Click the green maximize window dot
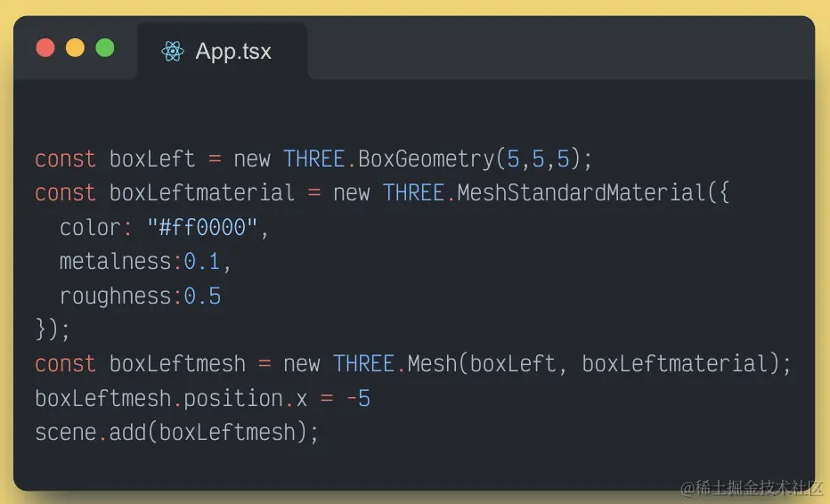The image size is (830, 504). pyautogui.click(x=105, y=48)
